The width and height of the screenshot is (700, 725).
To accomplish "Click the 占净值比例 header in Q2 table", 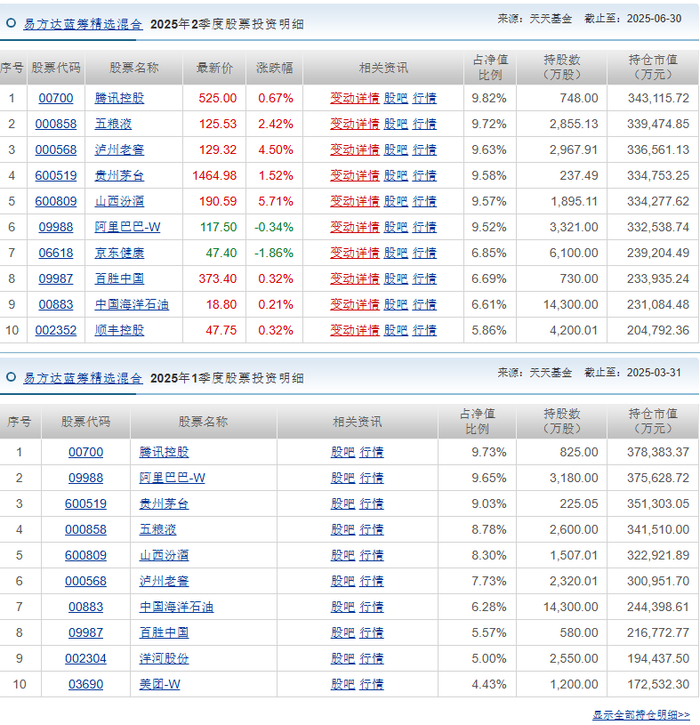I will [490, 68].
